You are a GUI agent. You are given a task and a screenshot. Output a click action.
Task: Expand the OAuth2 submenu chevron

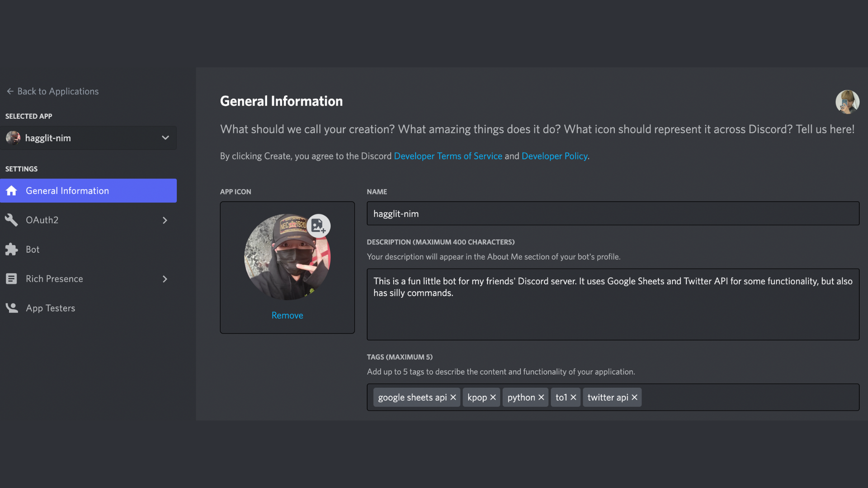click(x=165, y=220)
